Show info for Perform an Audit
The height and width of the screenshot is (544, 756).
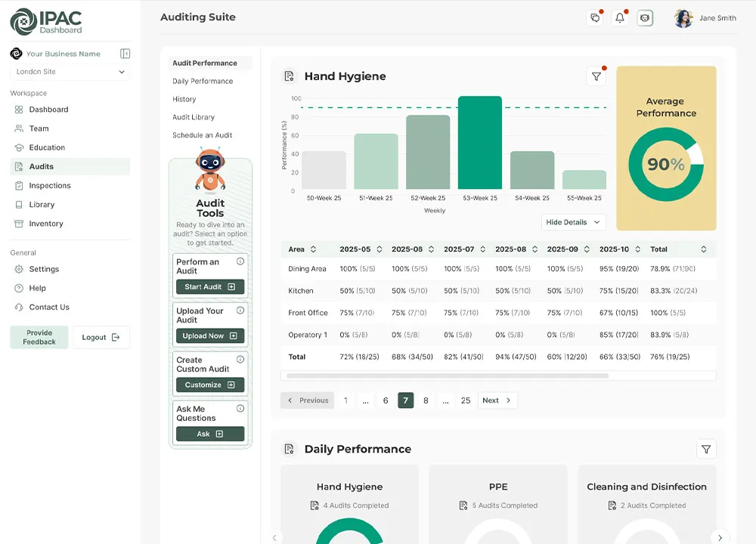click(240, 261)
